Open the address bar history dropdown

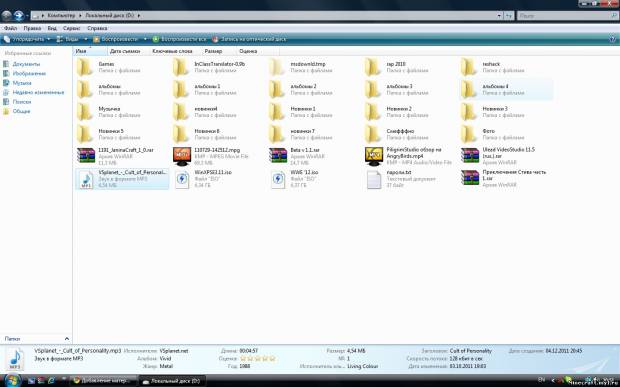click(x=499, y=16)
